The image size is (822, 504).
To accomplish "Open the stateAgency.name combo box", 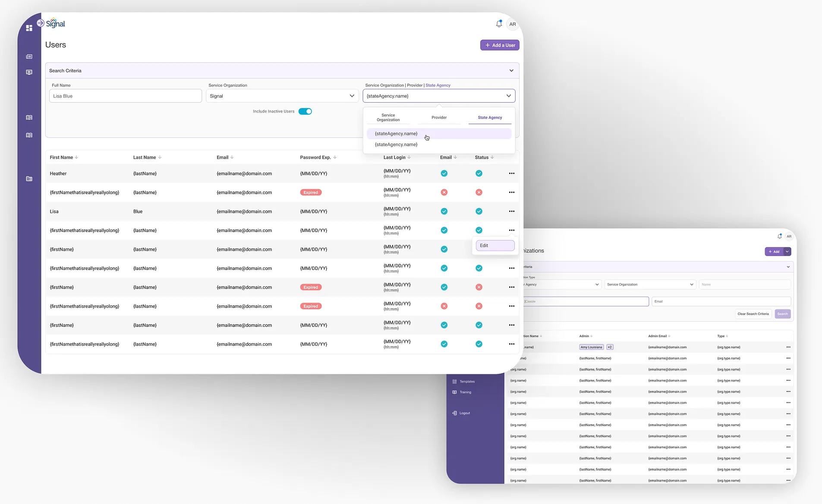I will pyautogui.click(x=439, y=96).
